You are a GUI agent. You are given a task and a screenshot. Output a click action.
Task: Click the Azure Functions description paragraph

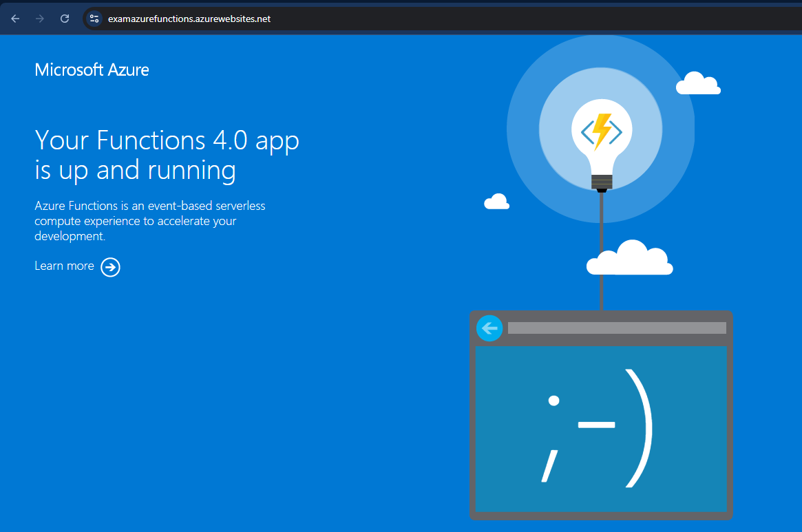click(x=150, y=221)
